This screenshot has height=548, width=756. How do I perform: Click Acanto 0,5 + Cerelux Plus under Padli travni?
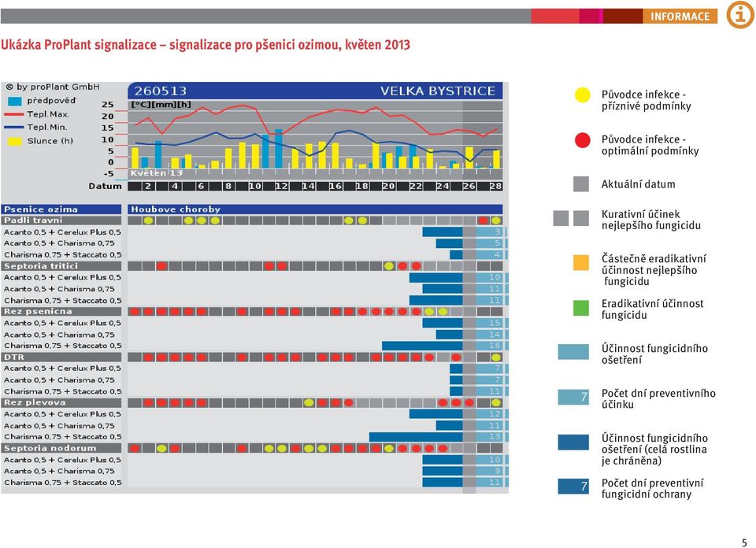[62, 231]
